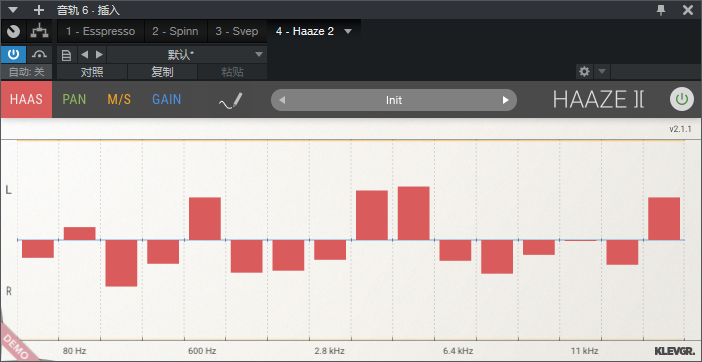Go to next preset with right arrow

pyautogui.click(x=99, y=55)
